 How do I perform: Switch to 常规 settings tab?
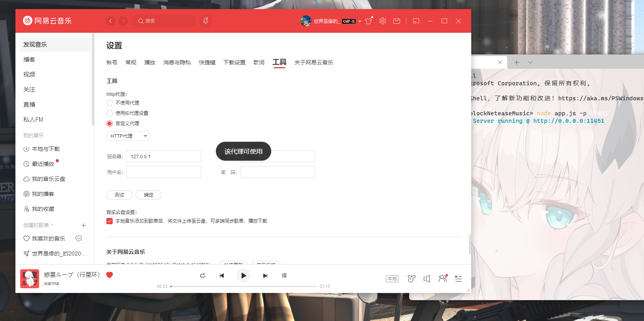tap(131, 62)
